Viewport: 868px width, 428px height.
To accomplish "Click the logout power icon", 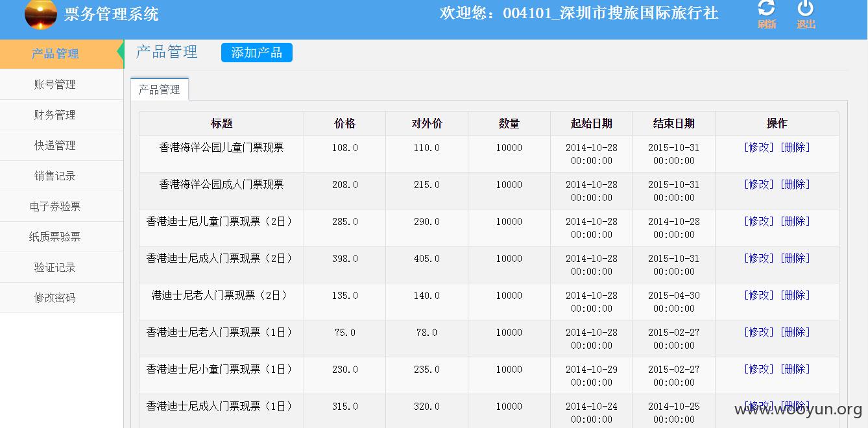I will pyautogui.click(x=806, y=8).
